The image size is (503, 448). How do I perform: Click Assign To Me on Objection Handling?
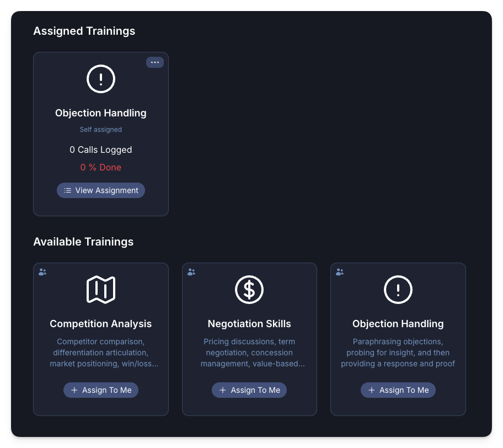coord(398,390)
